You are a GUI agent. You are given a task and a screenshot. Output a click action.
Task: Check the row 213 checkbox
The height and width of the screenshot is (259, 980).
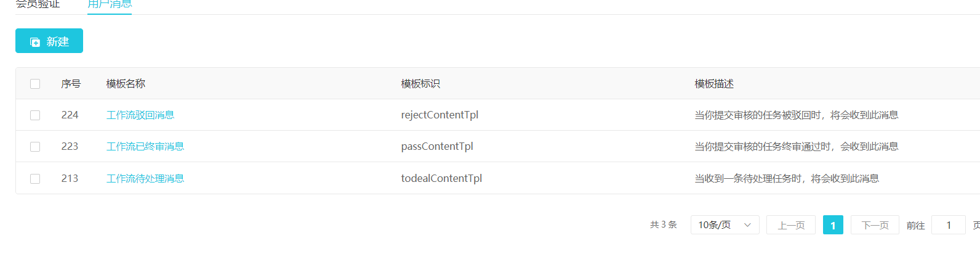click(35, 179)
